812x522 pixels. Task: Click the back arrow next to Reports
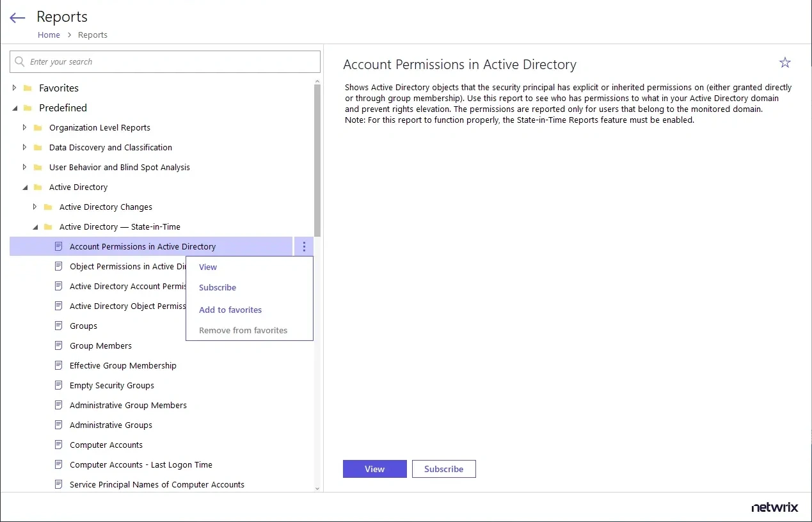17,18
